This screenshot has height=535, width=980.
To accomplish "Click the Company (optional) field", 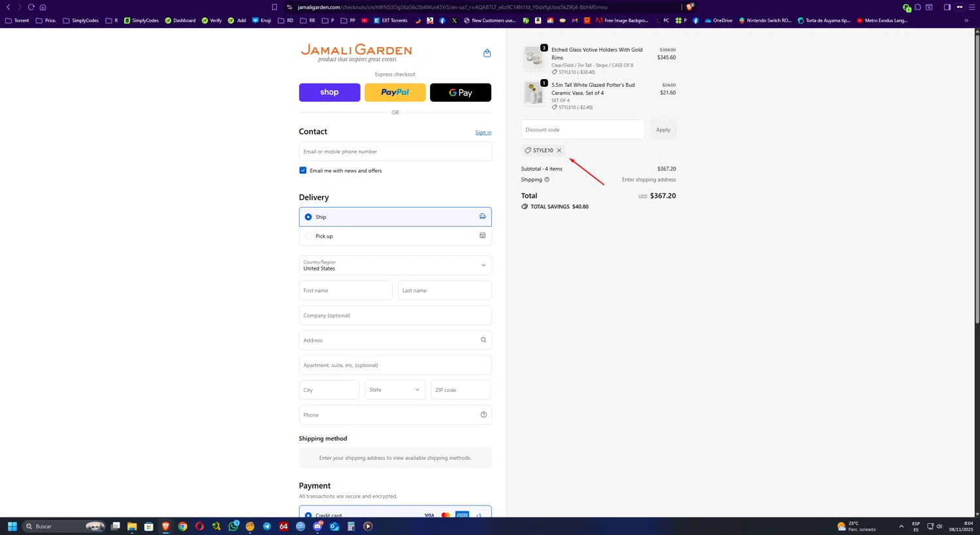I will [x=395, y=316].
